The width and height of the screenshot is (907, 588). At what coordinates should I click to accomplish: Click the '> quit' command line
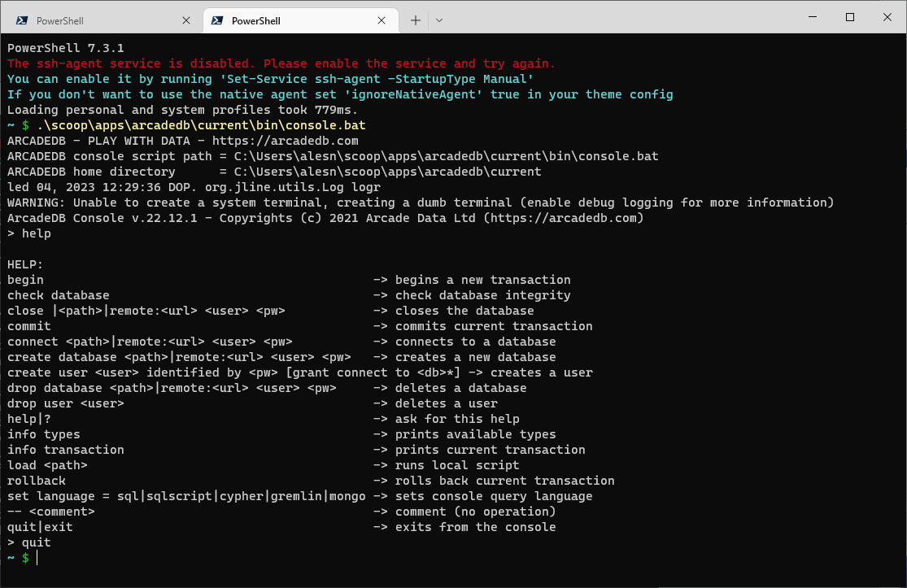[29, 542]
